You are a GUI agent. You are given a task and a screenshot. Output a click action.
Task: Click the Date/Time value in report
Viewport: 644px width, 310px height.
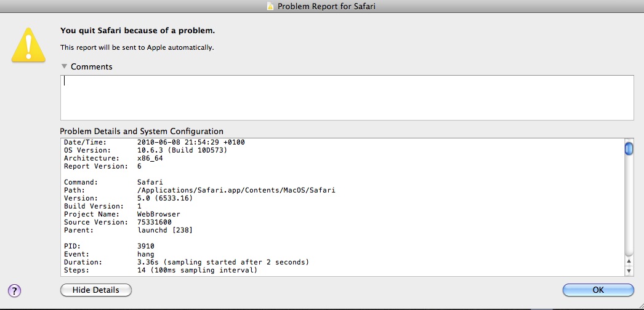191,142
